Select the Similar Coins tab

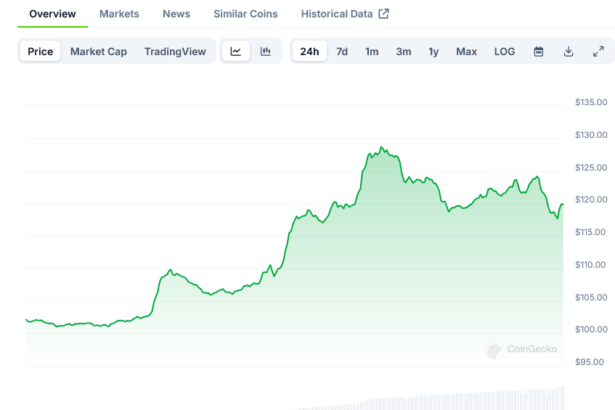click(x=245, y=14)
